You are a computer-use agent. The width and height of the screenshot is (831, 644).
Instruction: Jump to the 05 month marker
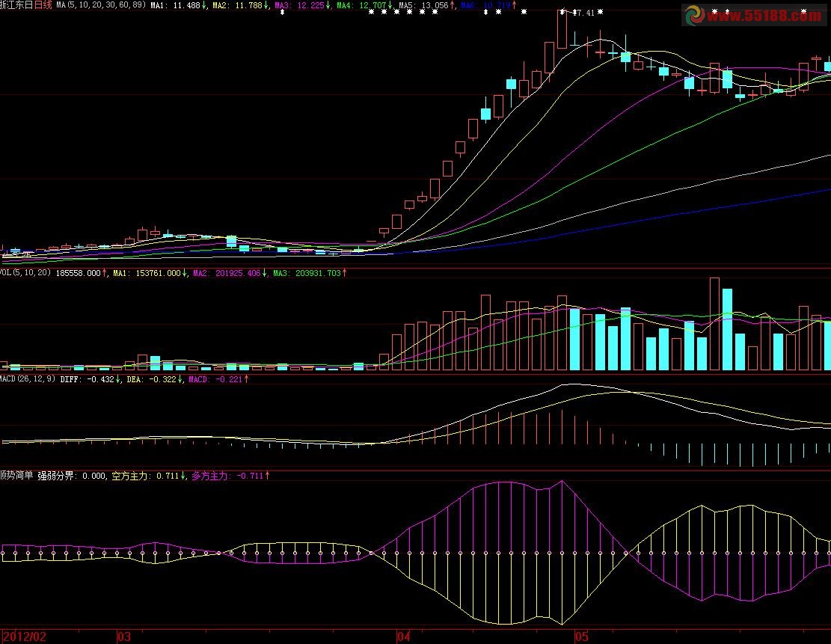(x=581, y=637)
